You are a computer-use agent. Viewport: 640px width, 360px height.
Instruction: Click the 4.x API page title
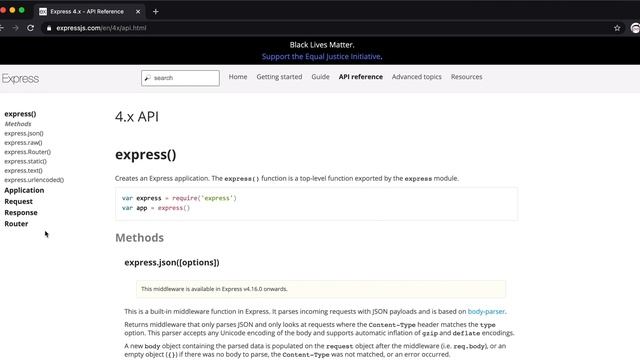(137, 117)
